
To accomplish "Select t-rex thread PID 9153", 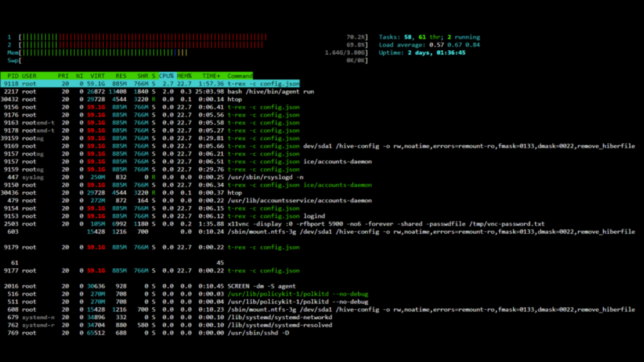I will coord(163,216).
